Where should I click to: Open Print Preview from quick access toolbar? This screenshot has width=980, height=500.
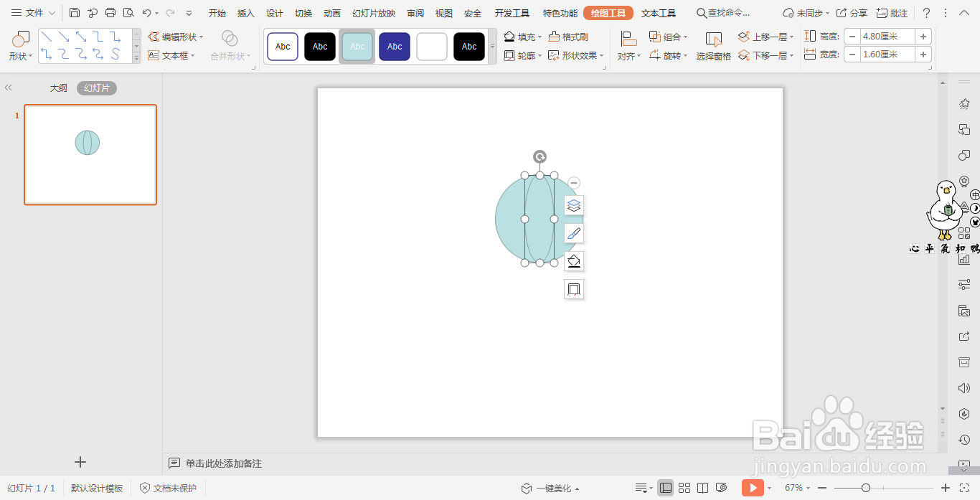tap(128, 13)
